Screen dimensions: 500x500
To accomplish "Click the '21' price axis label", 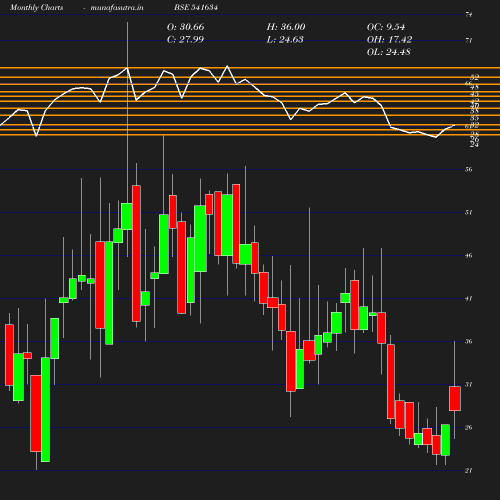I will pos(469,471).
